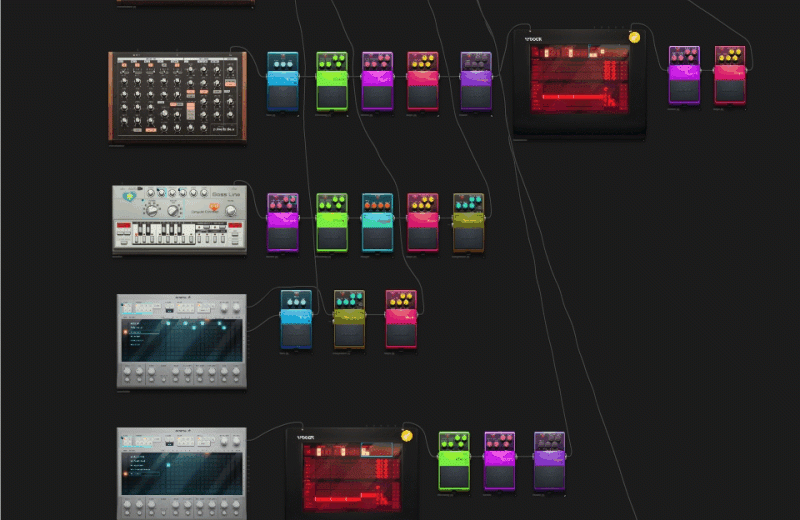Click Bassline large cutoff knob on left
The width and height of the screenshot is (800, 520).
click(152, 209)
